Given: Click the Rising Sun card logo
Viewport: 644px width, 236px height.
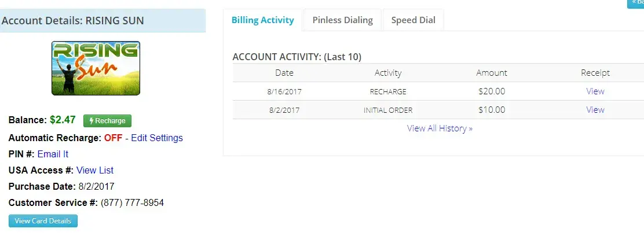Looking at the screenshot, I should pos(96,68).
